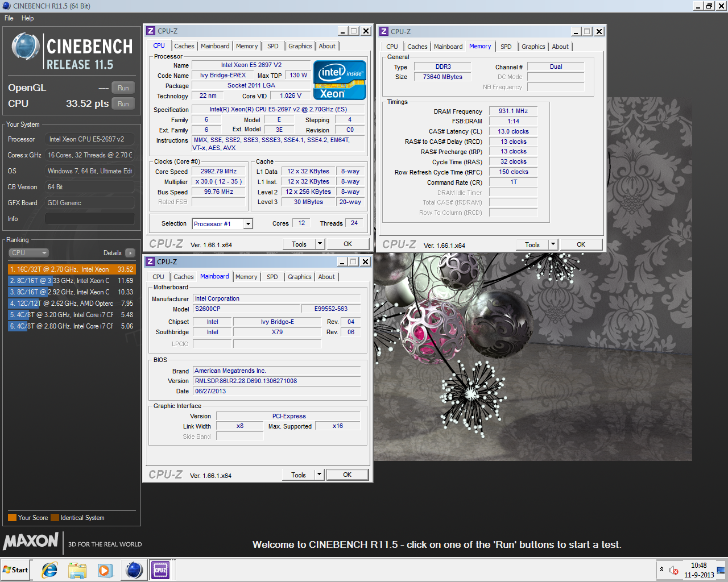Open the File menu in Cinebench
This screenshot has width=728, height=582.
pyautogui.click(x=9, y=18)
